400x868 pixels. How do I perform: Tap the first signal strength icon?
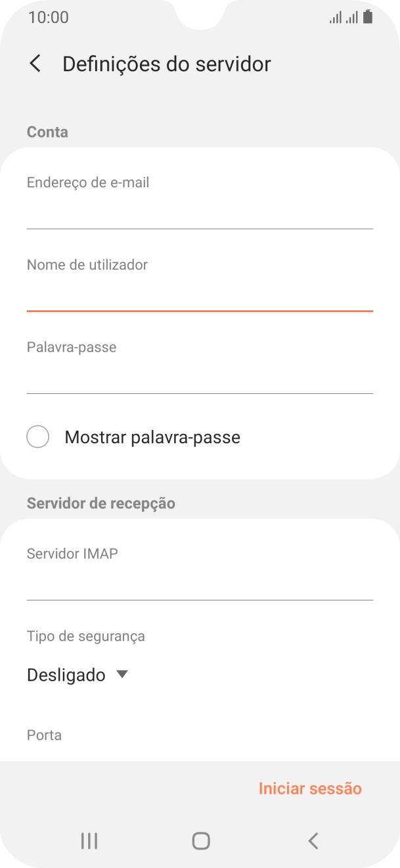336,18
